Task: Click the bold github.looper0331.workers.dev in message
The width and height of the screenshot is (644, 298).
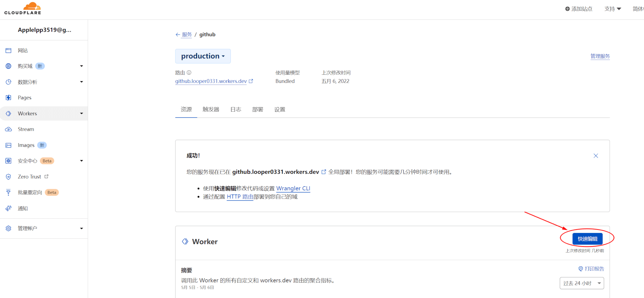Action: click(275, 172)
